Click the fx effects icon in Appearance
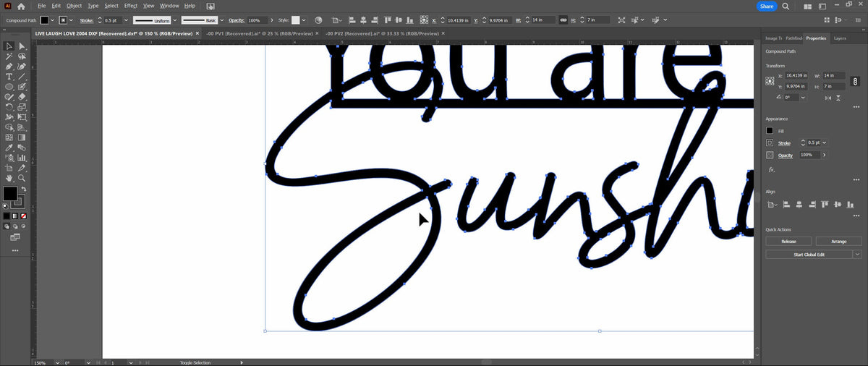868x366 pixels. click(771, 170)
